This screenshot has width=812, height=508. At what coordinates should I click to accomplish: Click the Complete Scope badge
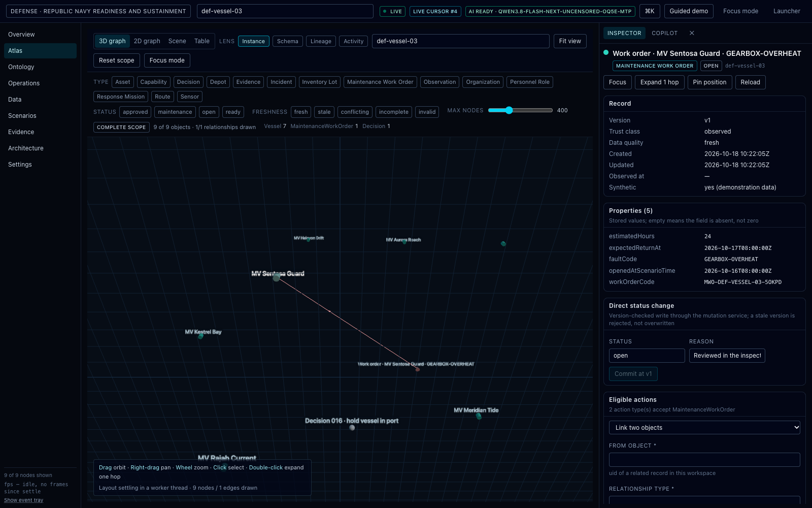coord(121,127)
